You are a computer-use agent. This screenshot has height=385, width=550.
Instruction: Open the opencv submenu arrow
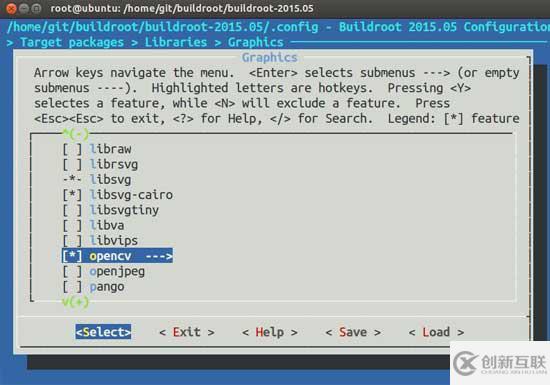pos(159,256)
